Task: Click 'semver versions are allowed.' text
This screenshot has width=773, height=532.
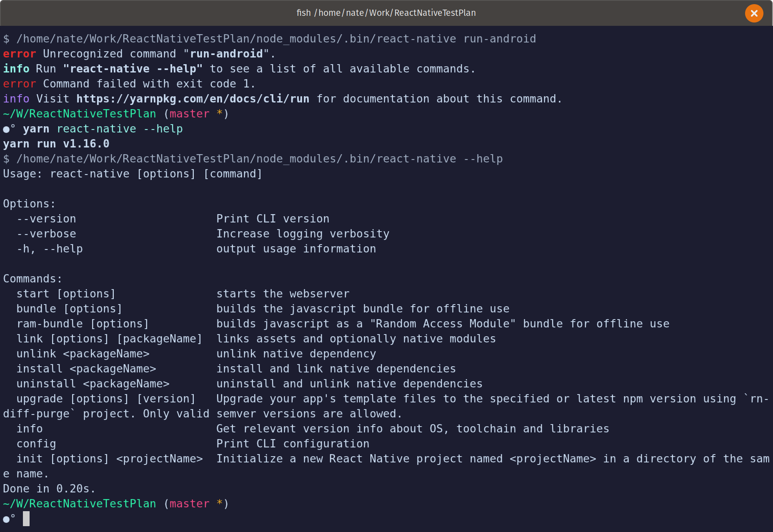Action: click(310, 414)
